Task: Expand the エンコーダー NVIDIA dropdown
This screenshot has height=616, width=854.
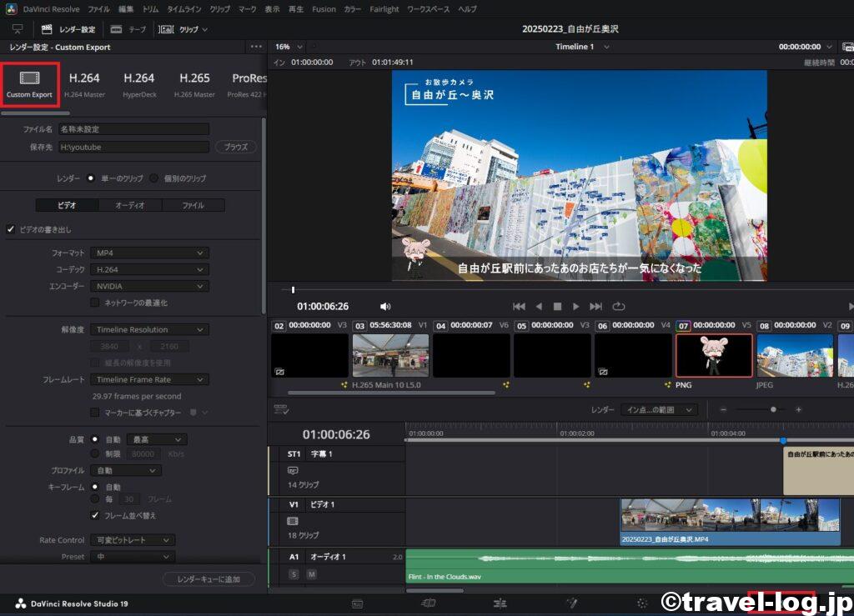Action: [x=149, y=287]
